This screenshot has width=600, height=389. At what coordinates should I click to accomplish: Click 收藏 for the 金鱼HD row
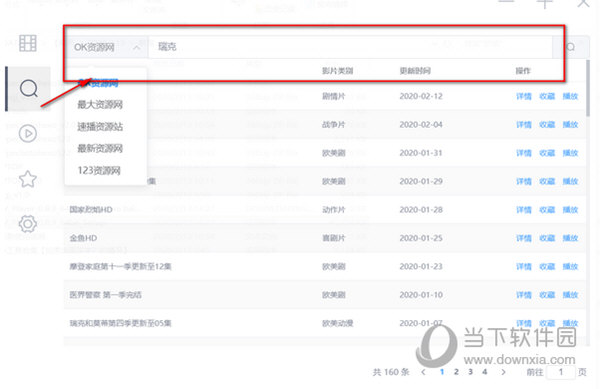547,238
